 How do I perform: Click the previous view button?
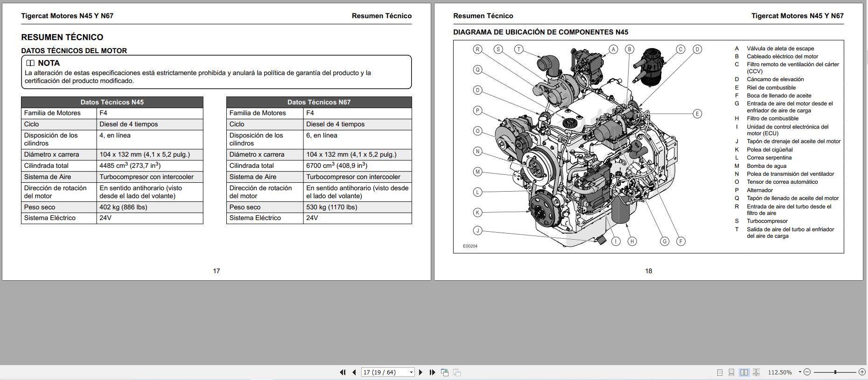tap(445, 372)
